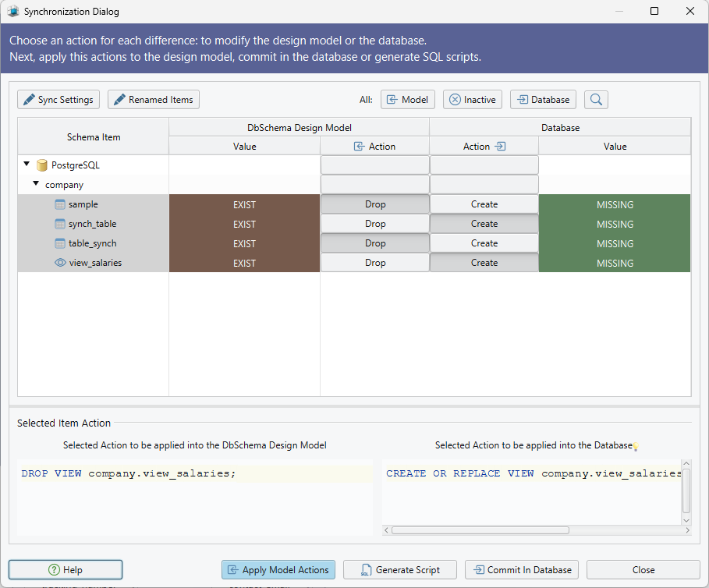Click the table_synch table icon

60,243
